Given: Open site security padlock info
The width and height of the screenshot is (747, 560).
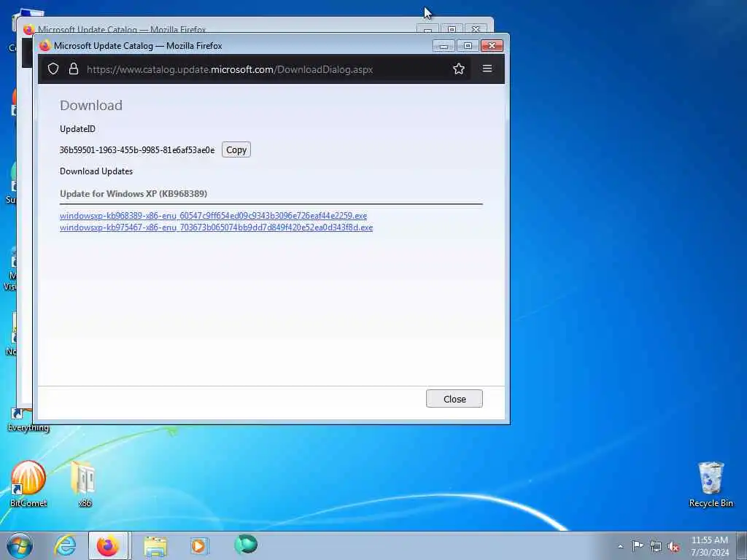Looking at the screenshot, I should [74, 69].
